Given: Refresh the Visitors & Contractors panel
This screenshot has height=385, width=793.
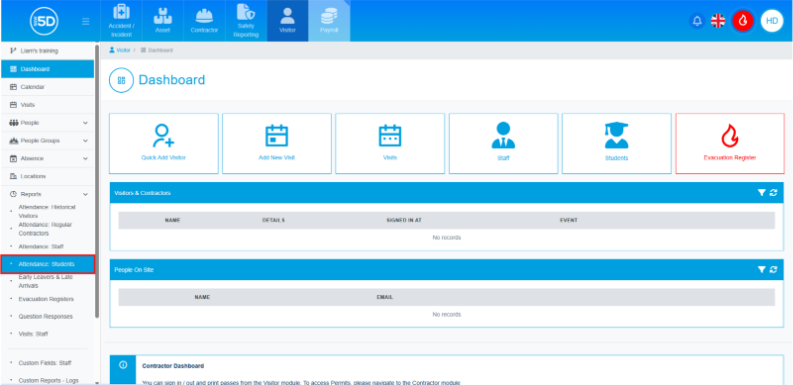Looking at the screenshot, I should pos(773,193).
